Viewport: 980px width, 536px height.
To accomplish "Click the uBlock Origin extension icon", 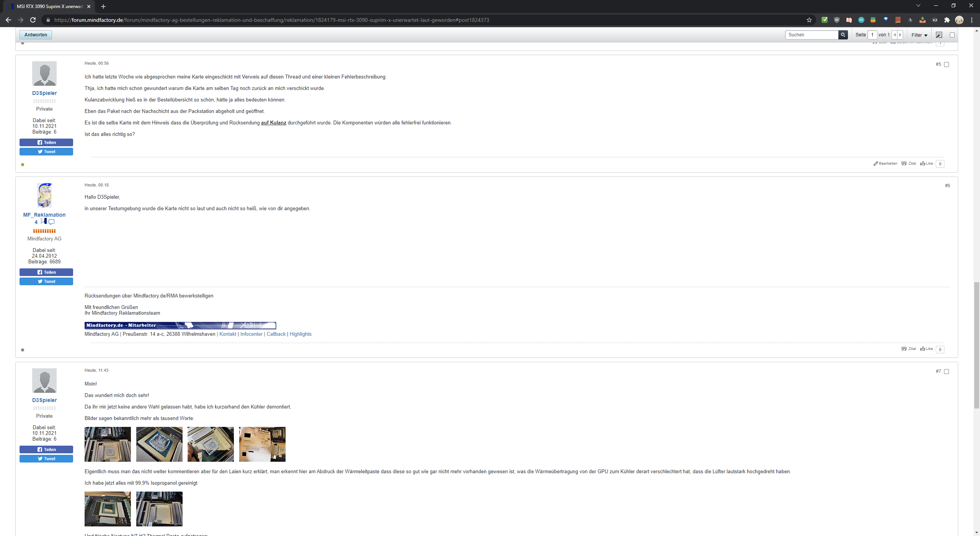I will [837, 20].
